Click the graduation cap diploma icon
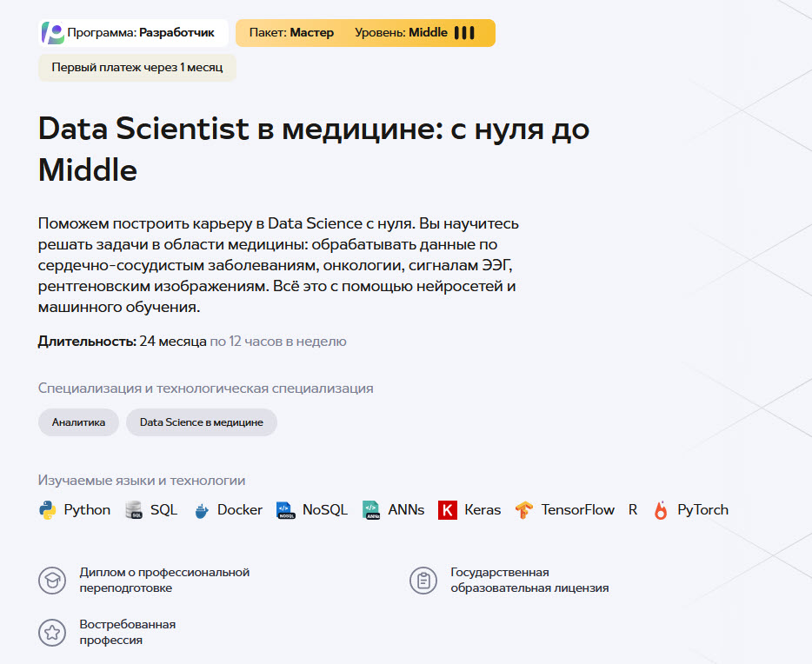Screen dimensions: 812x664 pyautogui.click(x=52, y=581)
